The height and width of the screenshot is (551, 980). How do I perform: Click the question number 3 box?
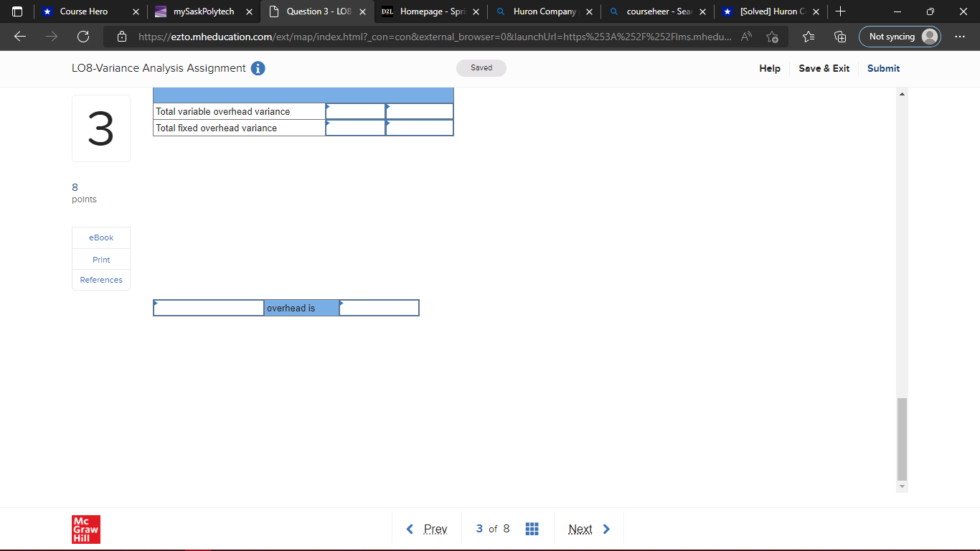pyautogui.click(x=101, y=128)
